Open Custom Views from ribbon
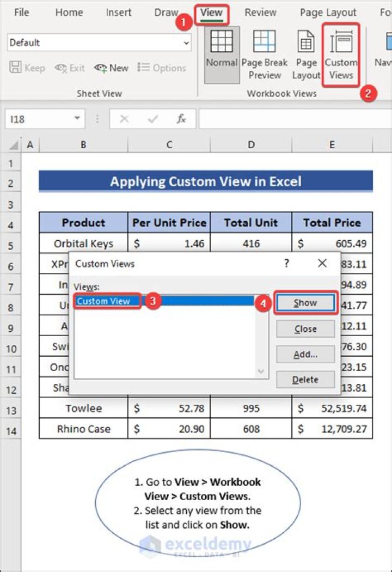The height and width of the screenshot is (572, 392). point(341,54)
